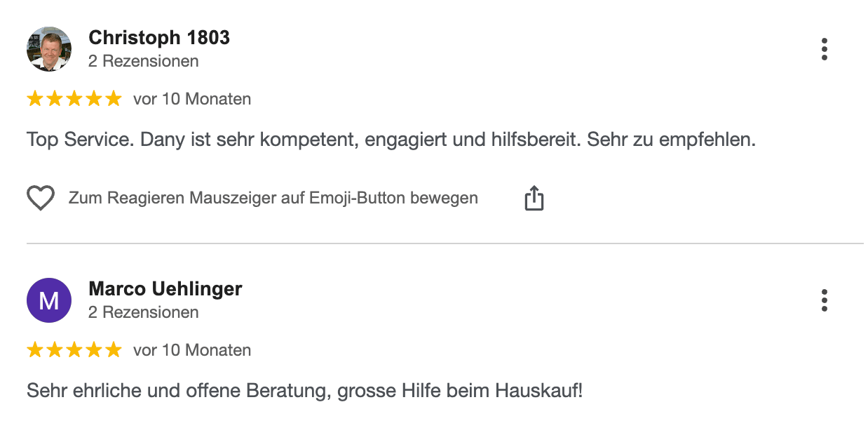Click "2 Rezensionen" below Christoph 1803
The height and width of the screenshot is (428, 868).
pyautogui.click(x=144, y=61)
